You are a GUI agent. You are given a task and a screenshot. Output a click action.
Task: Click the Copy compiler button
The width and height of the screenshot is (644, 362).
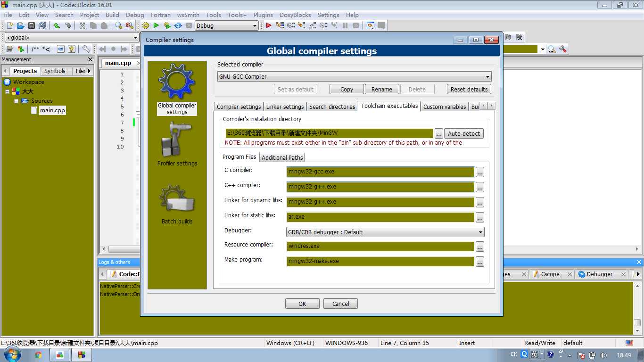point(347,89)
